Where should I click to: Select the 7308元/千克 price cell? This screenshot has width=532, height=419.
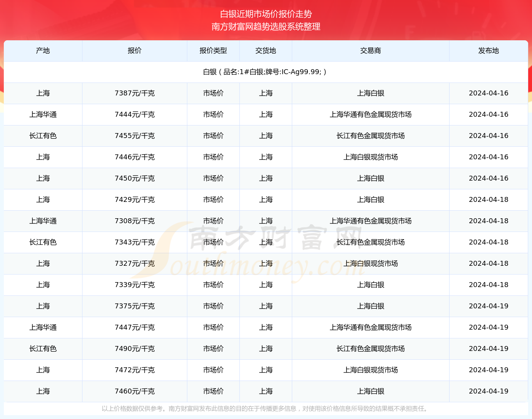pyautogui.click(x=135, y=221)
